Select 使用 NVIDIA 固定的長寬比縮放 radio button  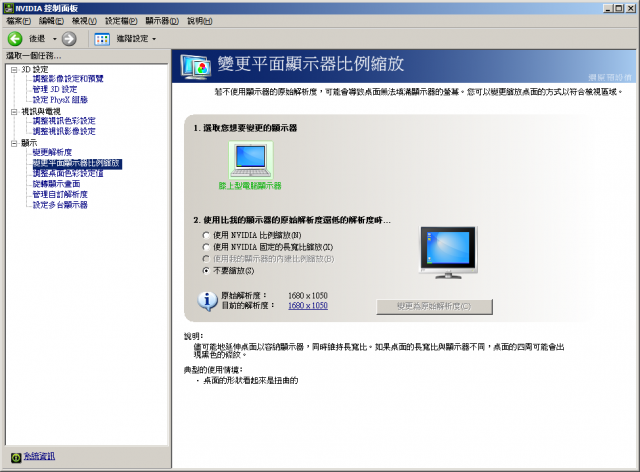pos(206,247)
